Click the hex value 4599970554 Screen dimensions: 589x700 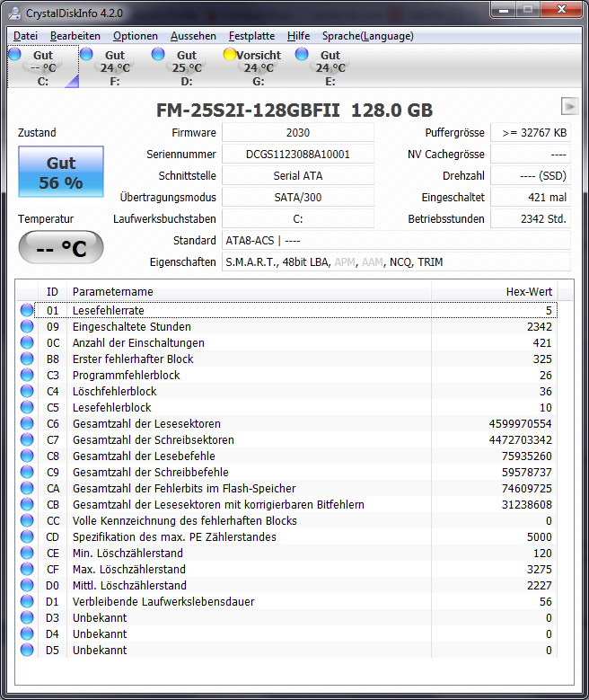tap(520, 423)
